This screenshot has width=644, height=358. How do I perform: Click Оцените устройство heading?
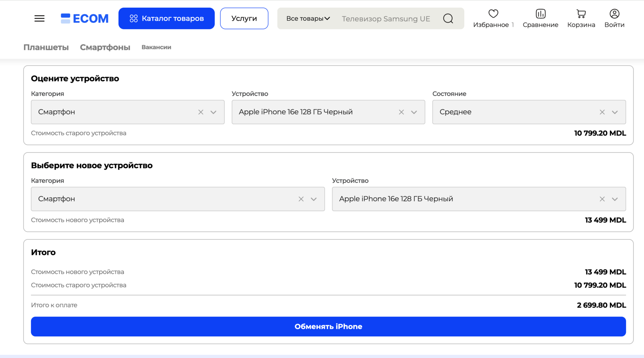click(x=75, y=79)
